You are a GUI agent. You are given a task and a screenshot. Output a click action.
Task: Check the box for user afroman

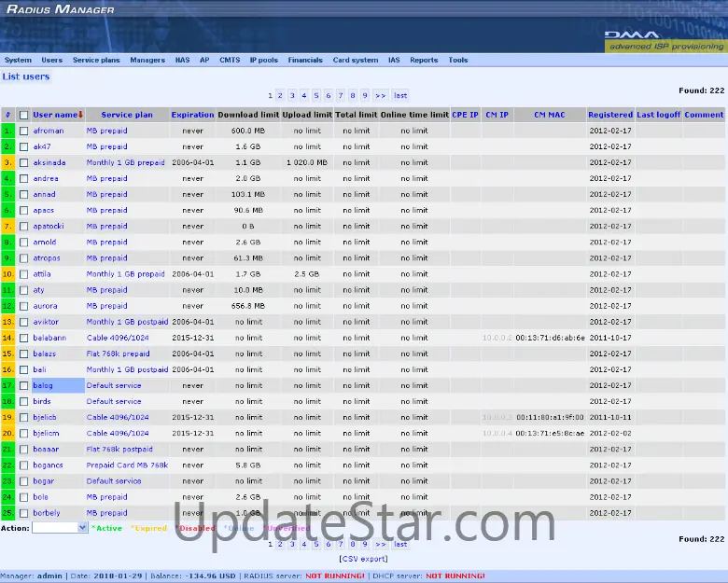coord(24,132)
